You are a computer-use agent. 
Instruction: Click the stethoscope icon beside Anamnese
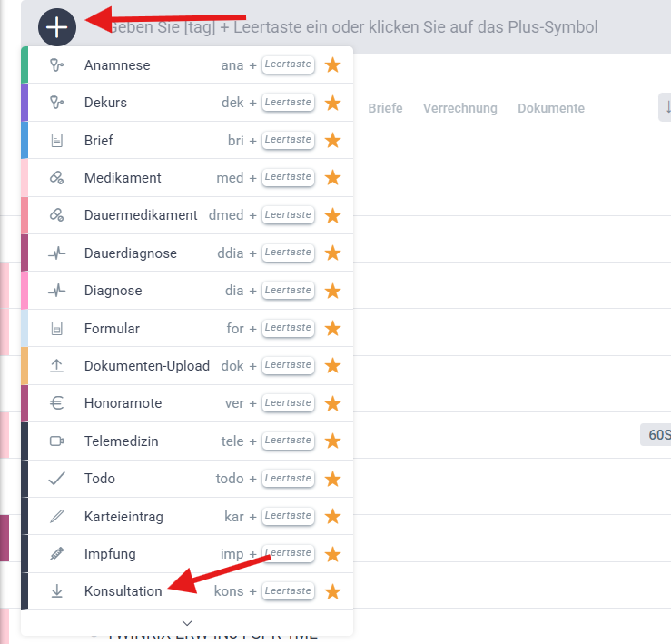[57, 65]
